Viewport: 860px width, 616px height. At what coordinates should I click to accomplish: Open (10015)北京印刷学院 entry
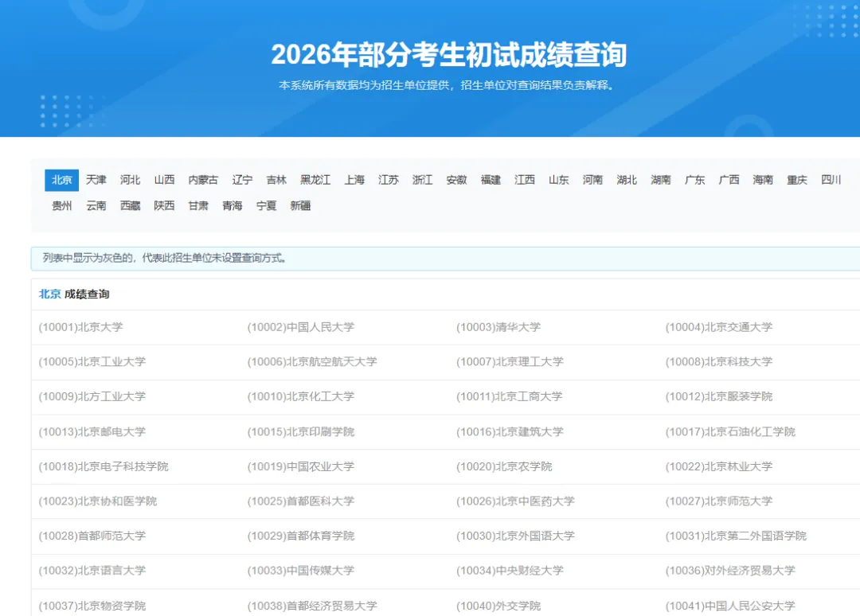pos(300,432)
